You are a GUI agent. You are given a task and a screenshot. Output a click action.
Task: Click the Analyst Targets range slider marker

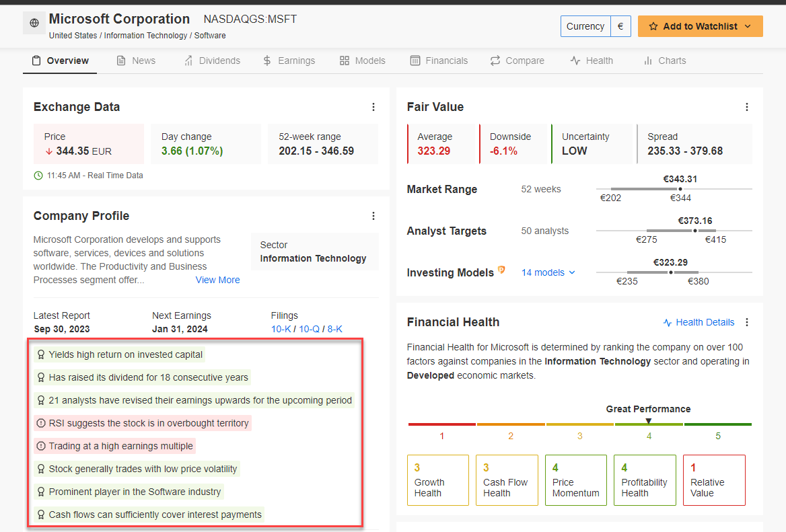[x=694, y=231]
